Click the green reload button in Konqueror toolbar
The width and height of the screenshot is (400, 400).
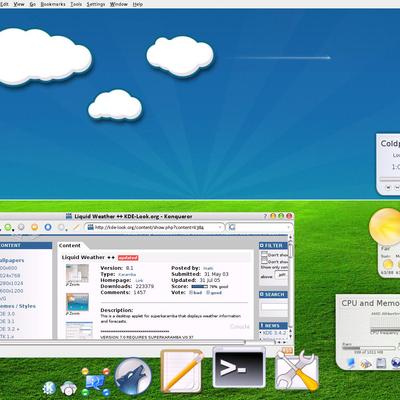[x=7, y=227]
